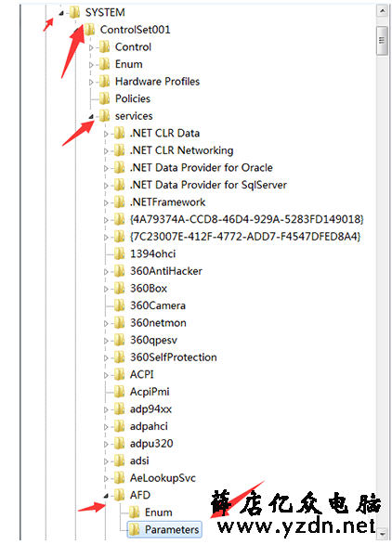Expand the Control key node

[91, 47]
